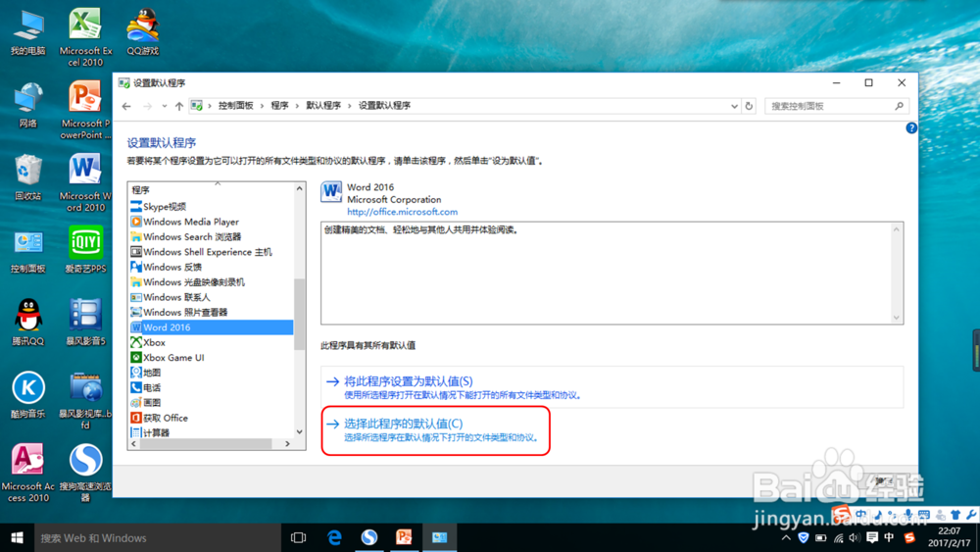Launch 暴风影音5 from the desktop
The image size is (980, 552).
pos(85,323)
